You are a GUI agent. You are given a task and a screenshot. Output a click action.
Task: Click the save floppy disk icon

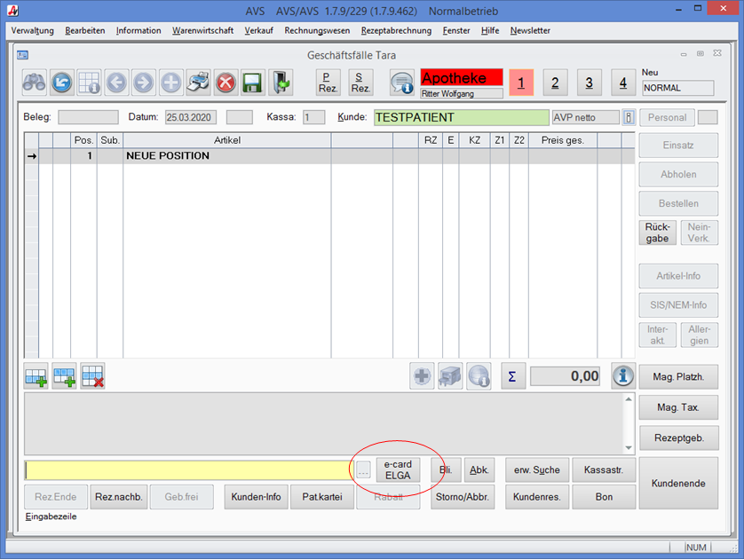point(252,83)
